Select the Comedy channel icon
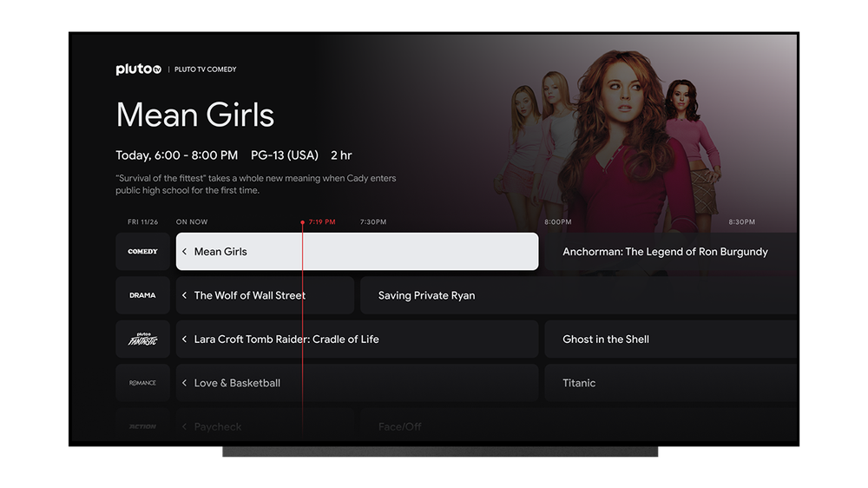The height and width of the screenshot is (488, 868). pos(143,252)
